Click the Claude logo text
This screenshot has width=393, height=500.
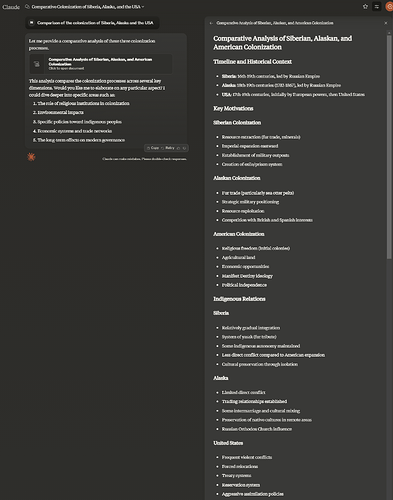coord(11,7)
